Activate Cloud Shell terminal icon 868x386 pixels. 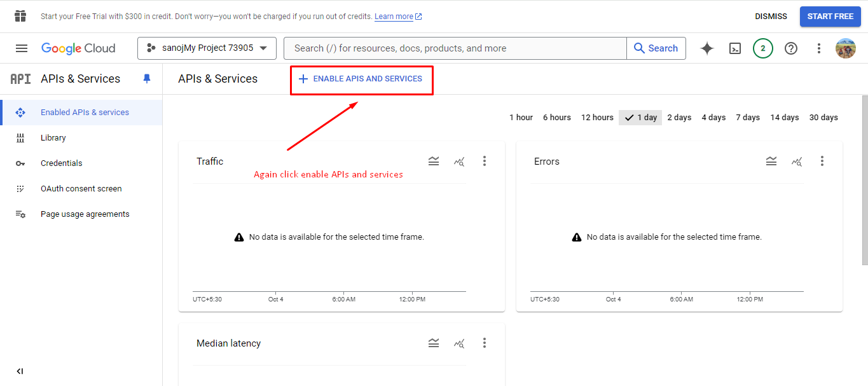(x=735, y=48)
